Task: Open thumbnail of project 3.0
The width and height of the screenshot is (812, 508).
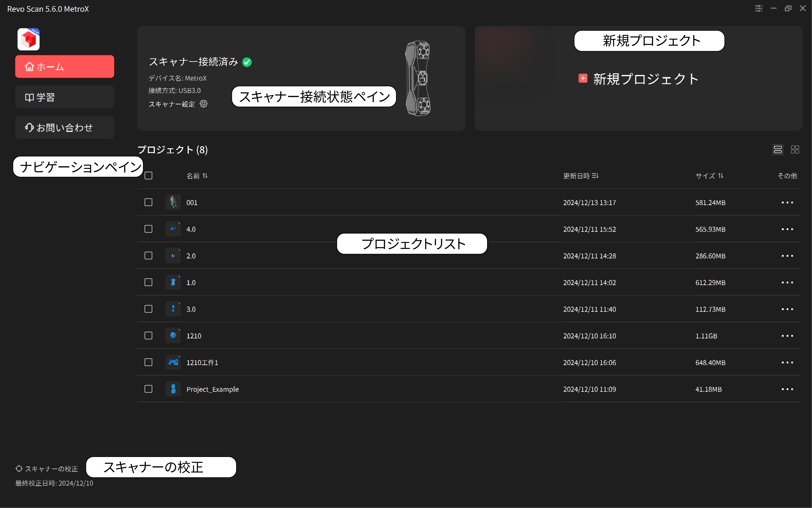Action: [x=173, y=309]
